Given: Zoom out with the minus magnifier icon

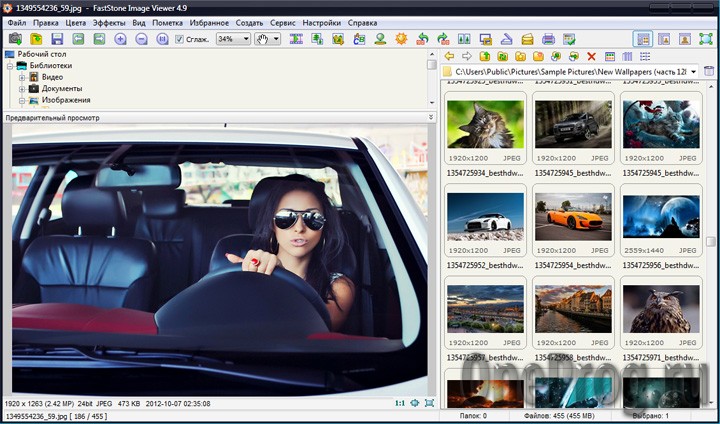Looking at the screenshot, I should pyautogui.click(x=141, y=39).
